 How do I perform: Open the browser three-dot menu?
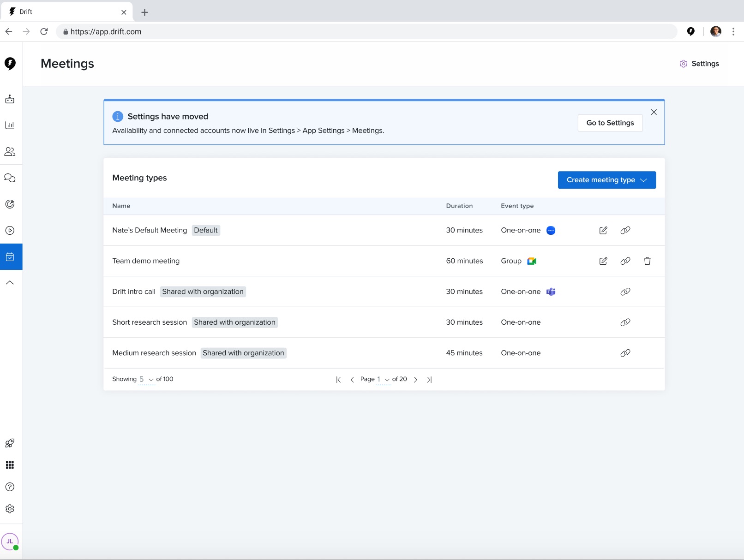point(733,31)
